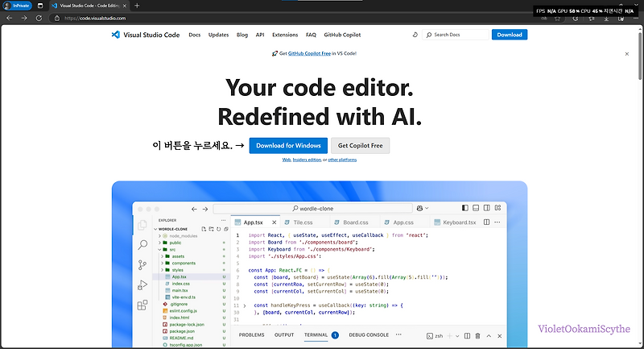This screenshot has height=349, width=644.
Task: Click the site info lock icon
Action: coord(57,18)
